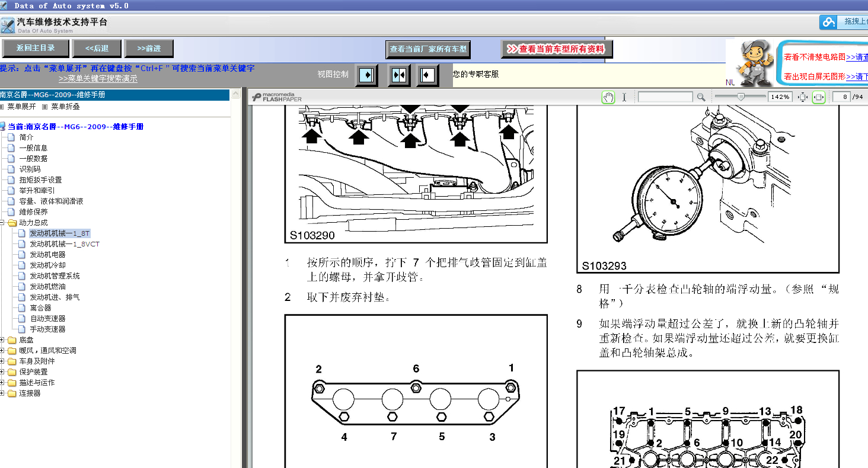The image size is (868, 468).
Task: Expand the 车身及附件 tree folder
Action: click(x=2, y=361)
